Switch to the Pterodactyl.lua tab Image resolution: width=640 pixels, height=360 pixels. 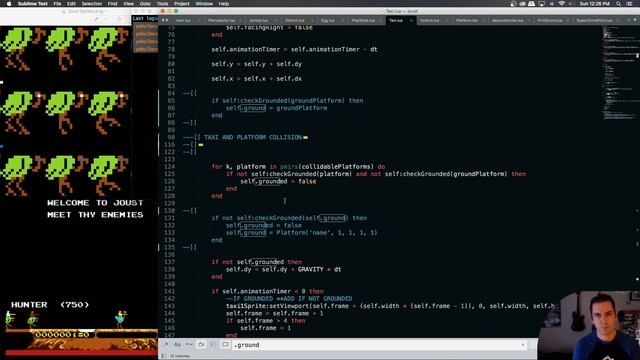(x=222, y=20)
